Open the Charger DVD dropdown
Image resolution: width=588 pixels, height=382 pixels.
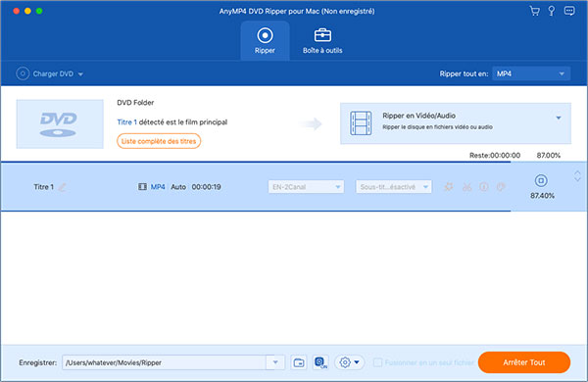tap(50, 73)
